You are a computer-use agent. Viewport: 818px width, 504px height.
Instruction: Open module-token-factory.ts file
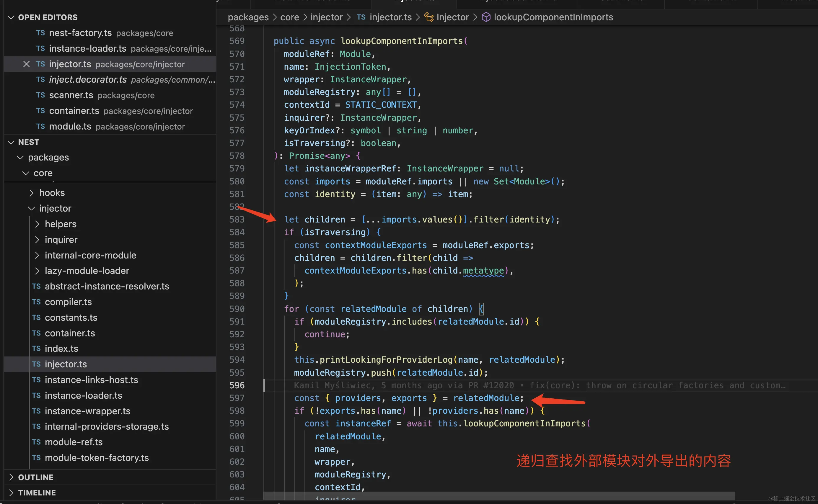(110, 458)
